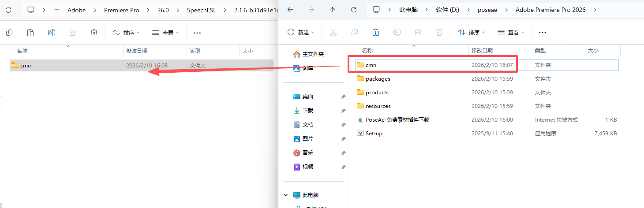Select the resources folder
644x208 pixels.
[487, 106]
